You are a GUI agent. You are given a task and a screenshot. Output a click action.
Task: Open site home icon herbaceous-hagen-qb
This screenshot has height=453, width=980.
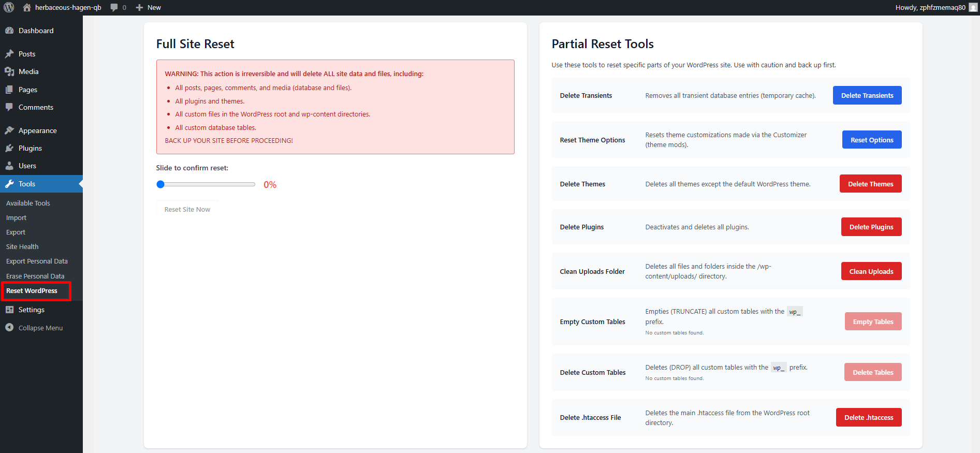point(27,7)
